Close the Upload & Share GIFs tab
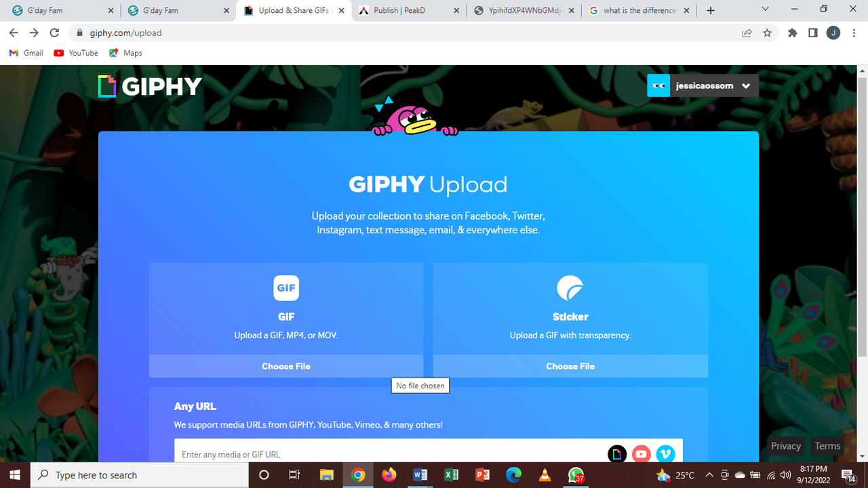This screenshot has width=868, height=488. [x=341, y=10]
